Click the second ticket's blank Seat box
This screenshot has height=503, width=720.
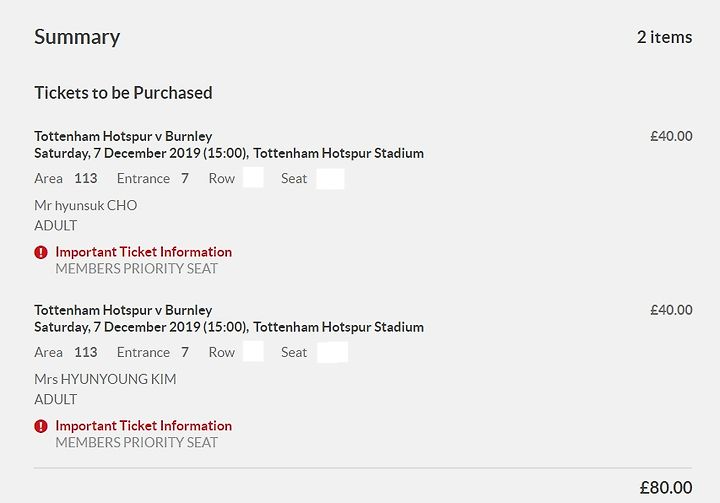coord(332,352)
